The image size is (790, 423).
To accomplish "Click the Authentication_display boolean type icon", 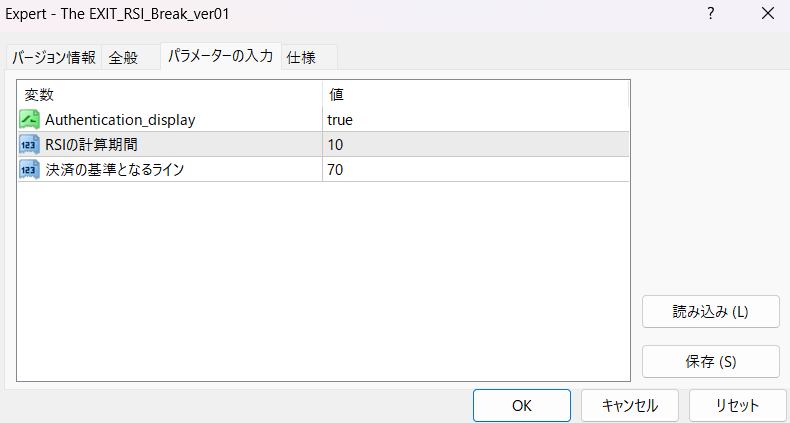I will (29, 120).
